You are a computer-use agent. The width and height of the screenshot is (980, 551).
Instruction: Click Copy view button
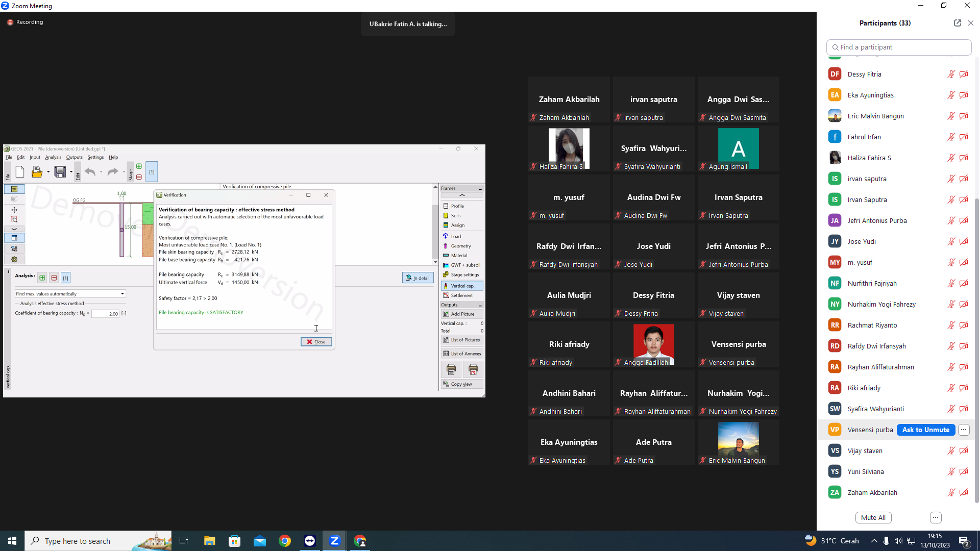462,384
